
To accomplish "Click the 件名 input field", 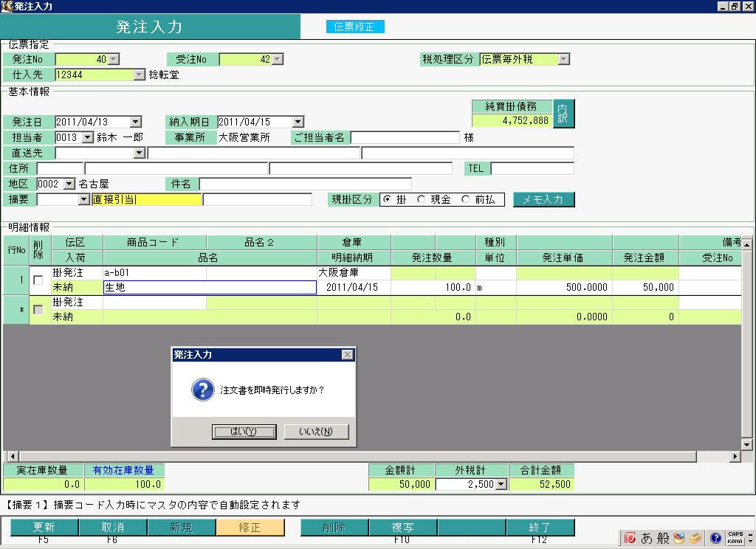I will 305,184.
